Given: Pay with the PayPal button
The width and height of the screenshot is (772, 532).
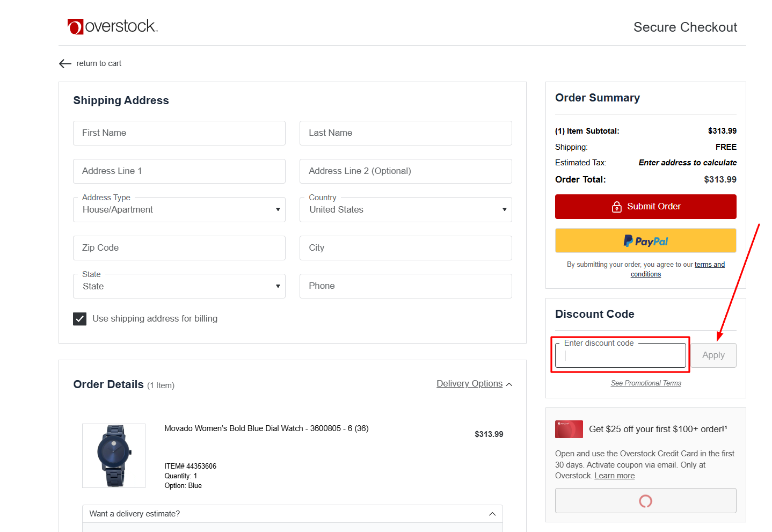Looking at the screenshot, I should pos(646,241).
